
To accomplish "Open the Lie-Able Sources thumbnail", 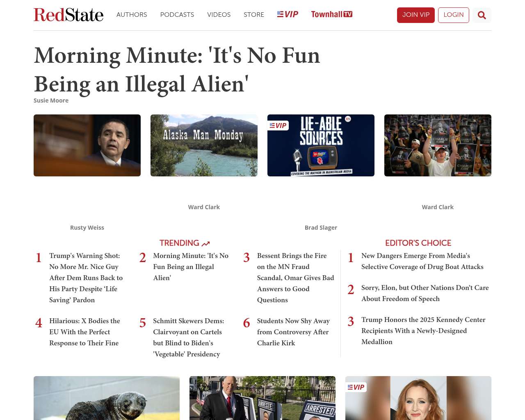I will pos(321,145).
